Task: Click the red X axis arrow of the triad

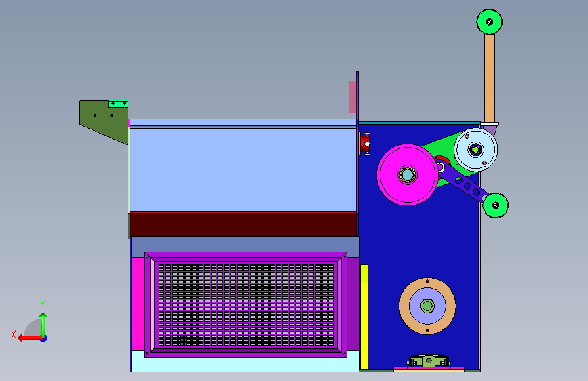Action: pyautogui.click(x=29, y=338)
